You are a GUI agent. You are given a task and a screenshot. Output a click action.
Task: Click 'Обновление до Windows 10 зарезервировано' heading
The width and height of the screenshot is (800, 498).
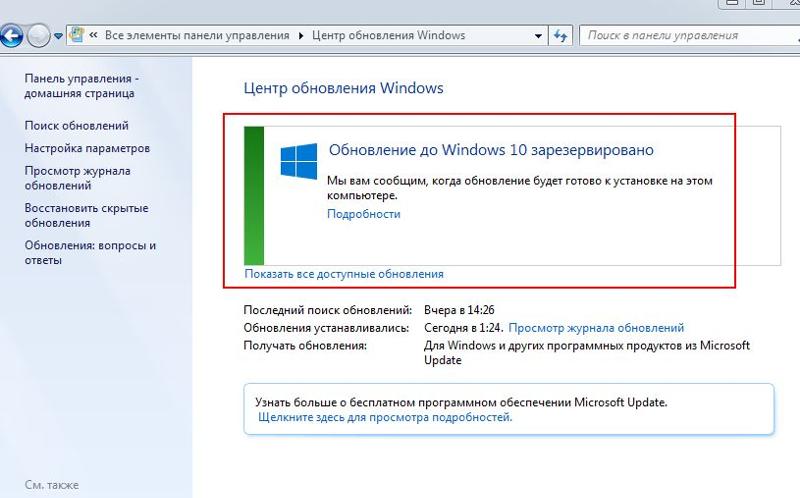(491, 150)
